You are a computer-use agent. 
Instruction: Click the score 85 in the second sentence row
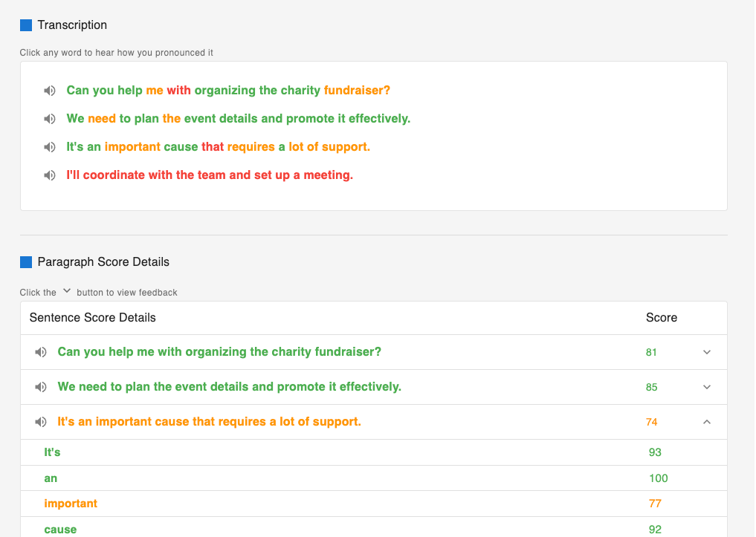[651, 387]
